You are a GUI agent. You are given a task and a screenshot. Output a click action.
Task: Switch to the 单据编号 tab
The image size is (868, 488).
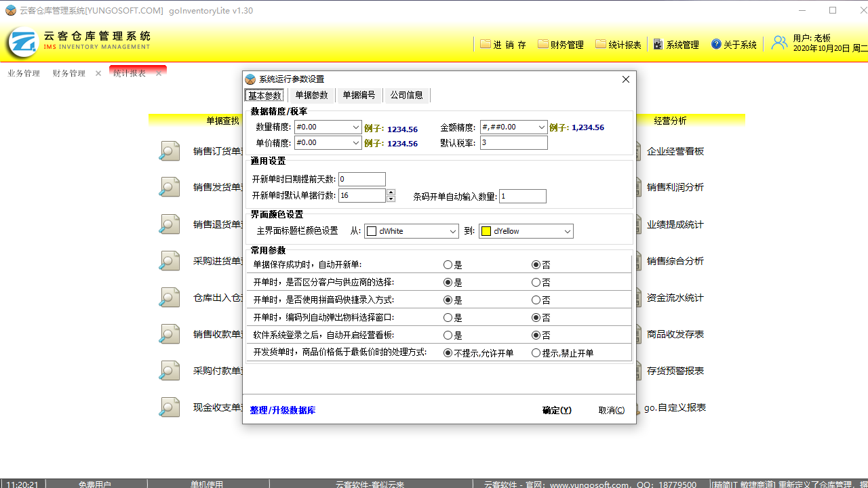tap(359, 95)
